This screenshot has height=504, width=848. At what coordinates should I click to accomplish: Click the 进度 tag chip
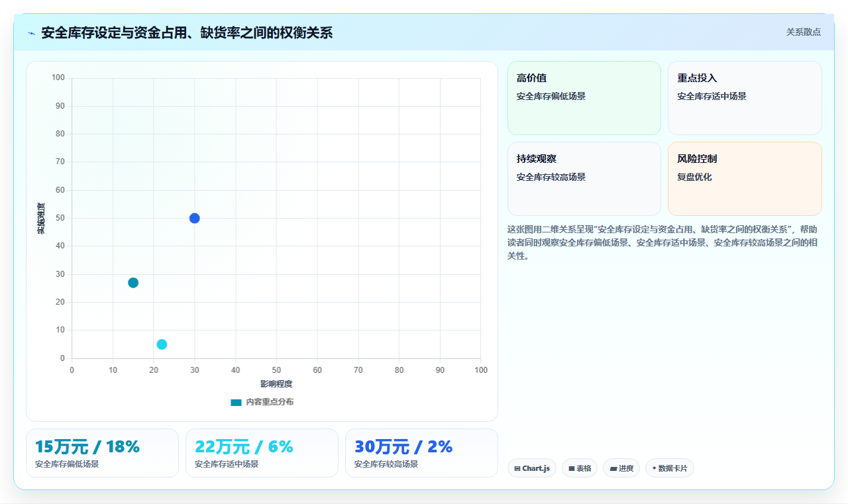tap(621, 468)
